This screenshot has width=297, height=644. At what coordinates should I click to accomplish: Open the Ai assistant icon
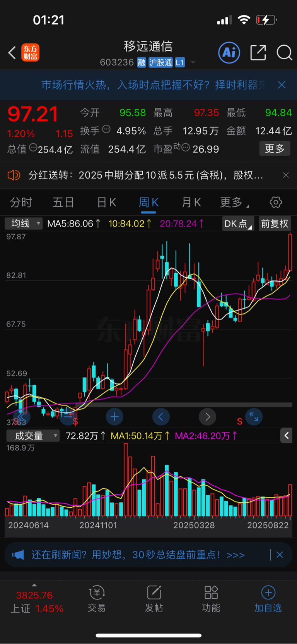(x=229, y=53)
